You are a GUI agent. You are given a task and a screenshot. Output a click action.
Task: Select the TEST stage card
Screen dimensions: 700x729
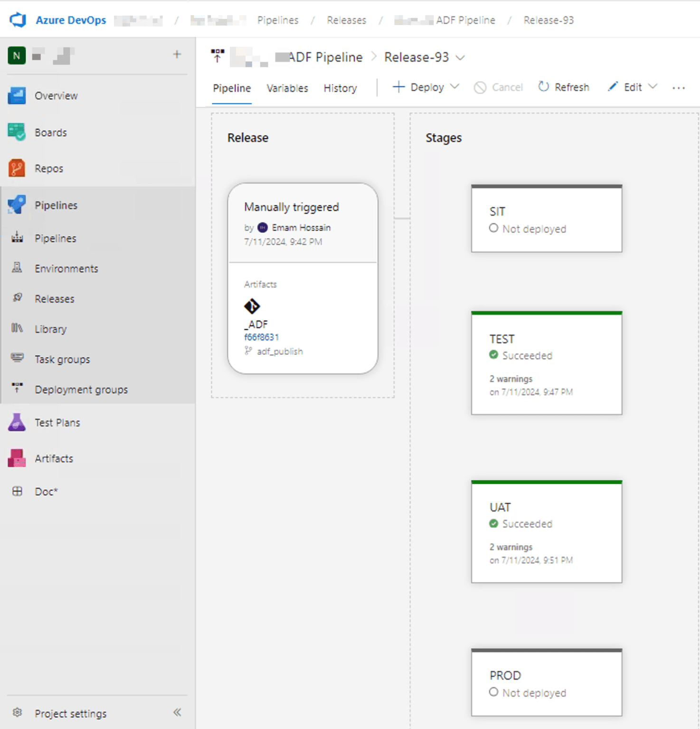546,363
